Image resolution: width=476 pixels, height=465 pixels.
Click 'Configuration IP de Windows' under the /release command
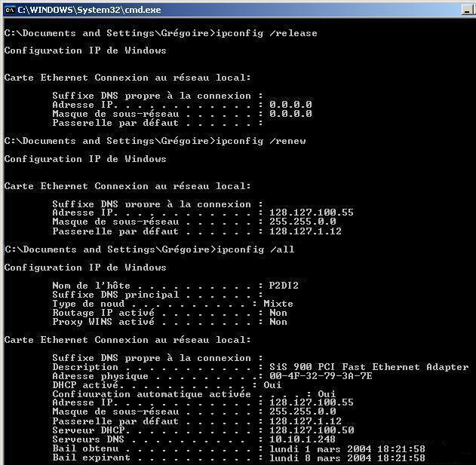click(x=85, y=50)
